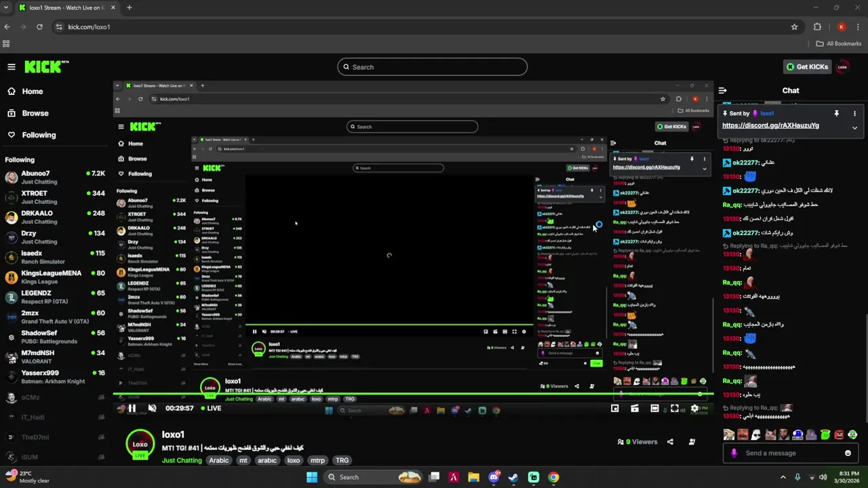Viewport: 868px width, 488px height.
Task: Show hidden system tray icons chevron
Action: pyautogui.click(x=783, y=477)
